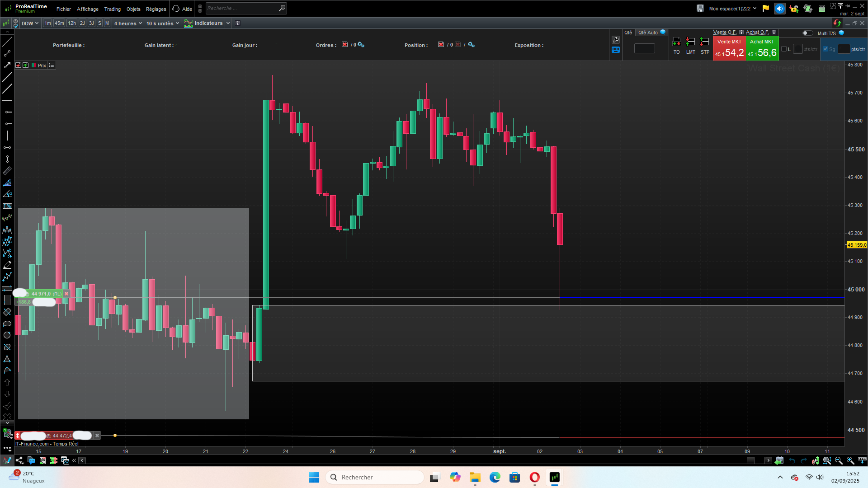The width and height of the screenshot is (868, 488).
Task: Toggle the Multi T/S switch
Action: click(x=807, y=33)
